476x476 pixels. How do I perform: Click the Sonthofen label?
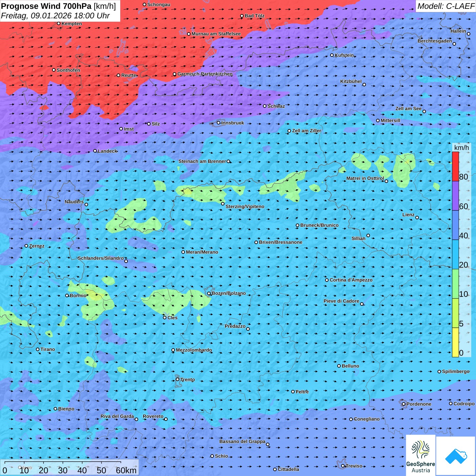(x=68, y=70)
